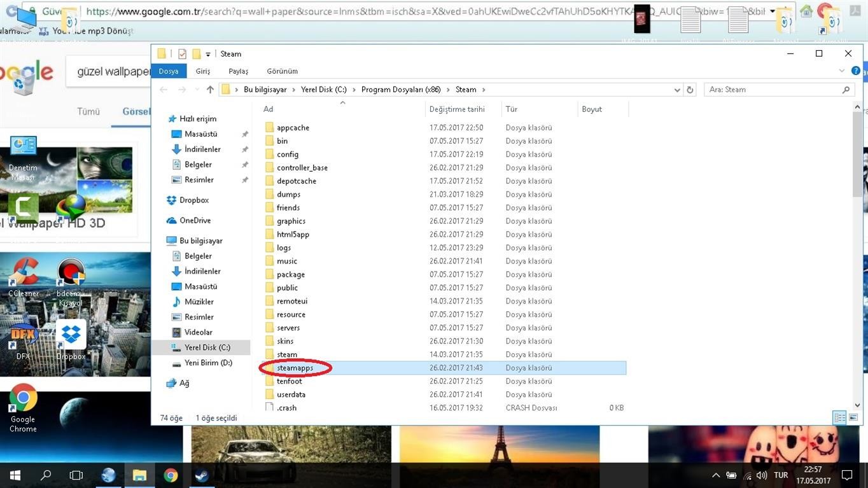Image resolution: width=868 pixels, height=488 pixels.
Task: Open Dropbox in the navigation pane
Action: 187,200
